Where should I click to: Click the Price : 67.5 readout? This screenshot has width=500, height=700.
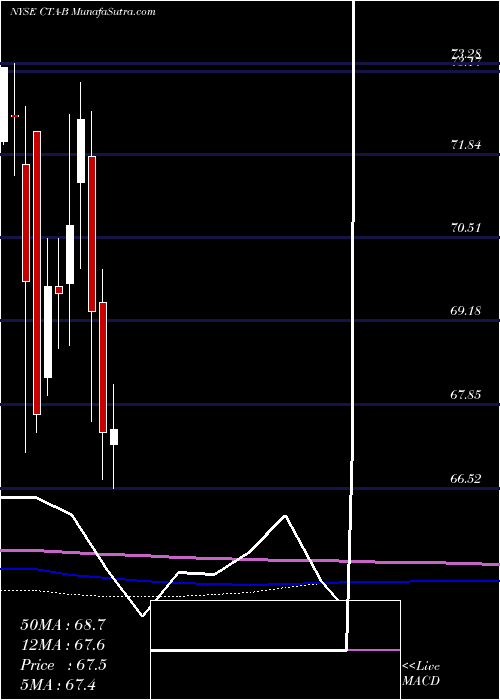click(x=63, y=665)
